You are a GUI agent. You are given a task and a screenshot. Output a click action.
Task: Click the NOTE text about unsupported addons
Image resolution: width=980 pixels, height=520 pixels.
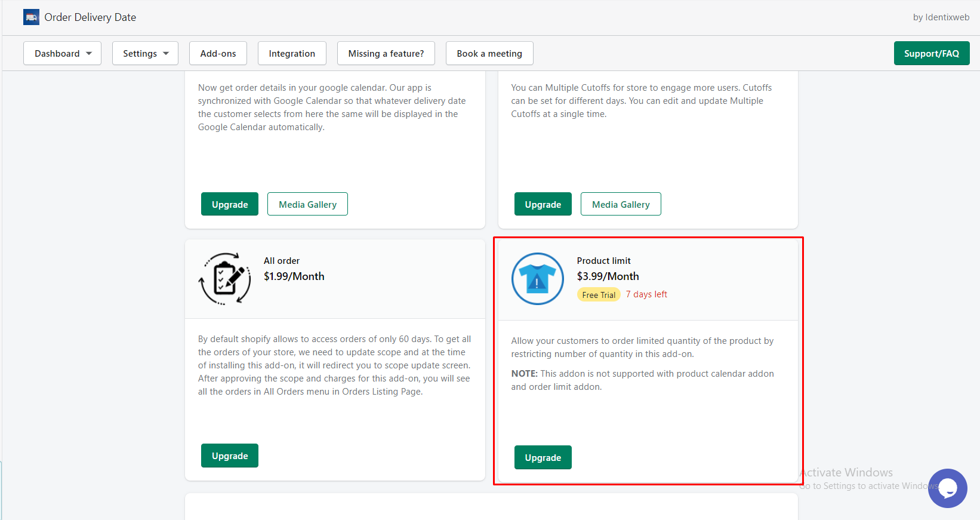pyautogui.click(x=642, y=380)
